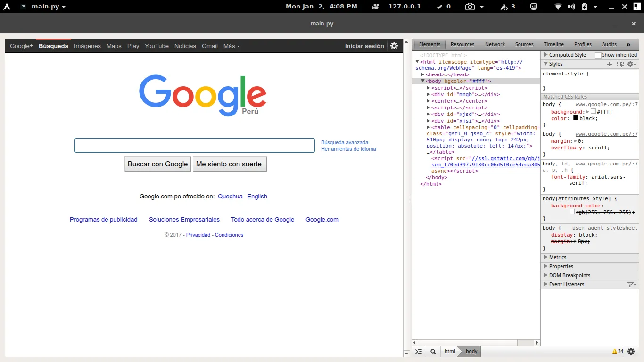Open Styles pane gear settings menu
Screen dimensions: 644x362
(x=631, y=64)
